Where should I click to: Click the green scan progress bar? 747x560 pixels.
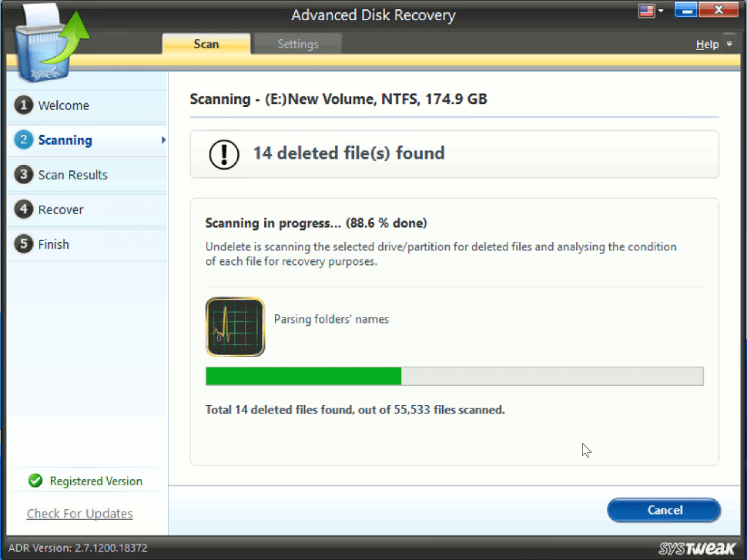[303, 376]
